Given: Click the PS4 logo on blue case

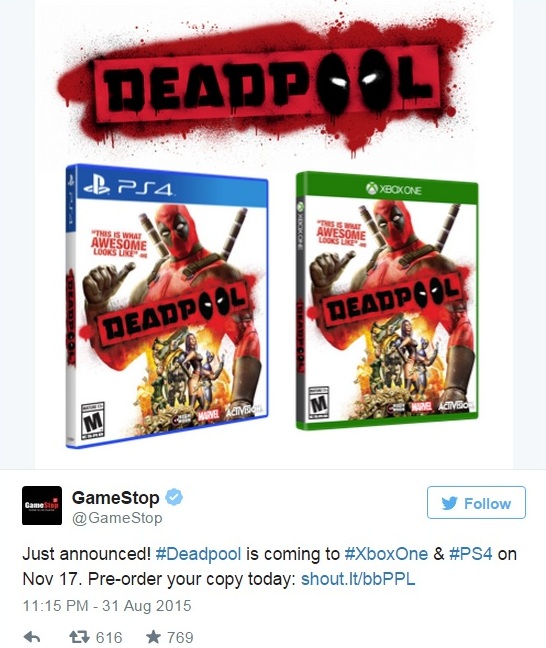Looking at the screenshot, I should [x=127, y=188].
